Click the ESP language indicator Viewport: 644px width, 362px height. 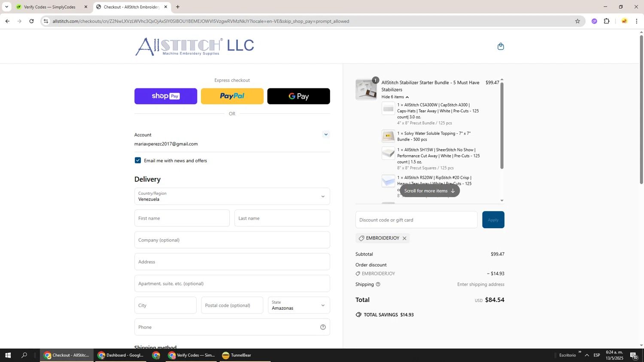point(597,355)
